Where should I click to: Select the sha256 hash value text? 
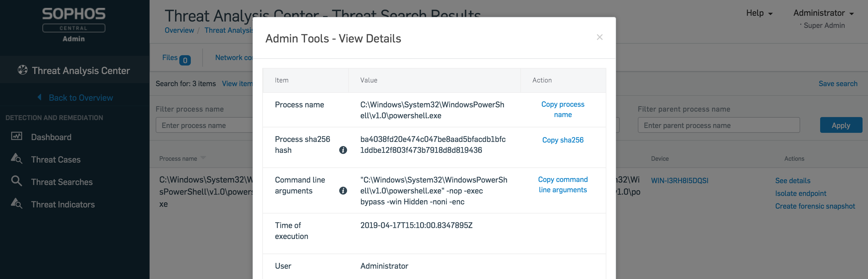433,145
